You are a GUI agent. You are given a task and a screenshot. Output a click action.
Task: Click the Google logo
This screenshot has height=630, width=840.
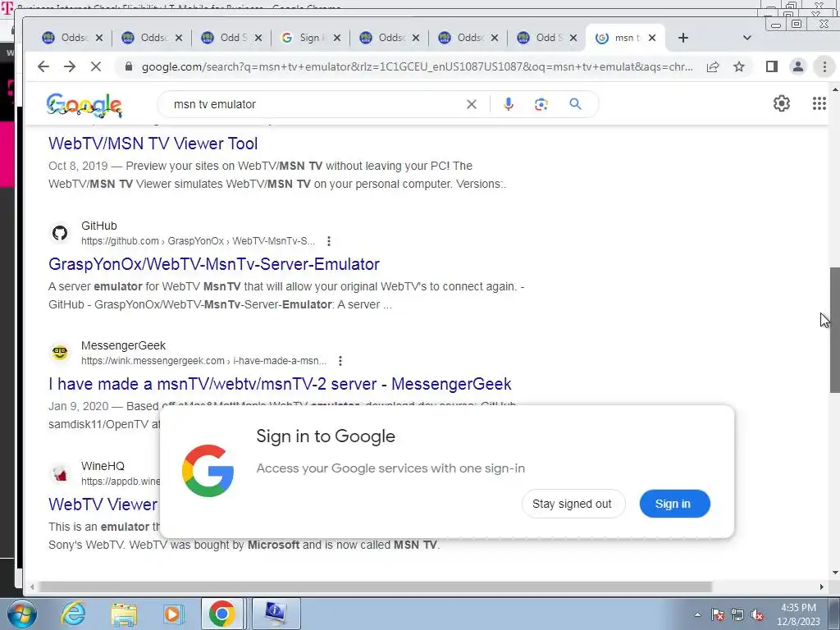pyautogui.click(x=84, y=104)
